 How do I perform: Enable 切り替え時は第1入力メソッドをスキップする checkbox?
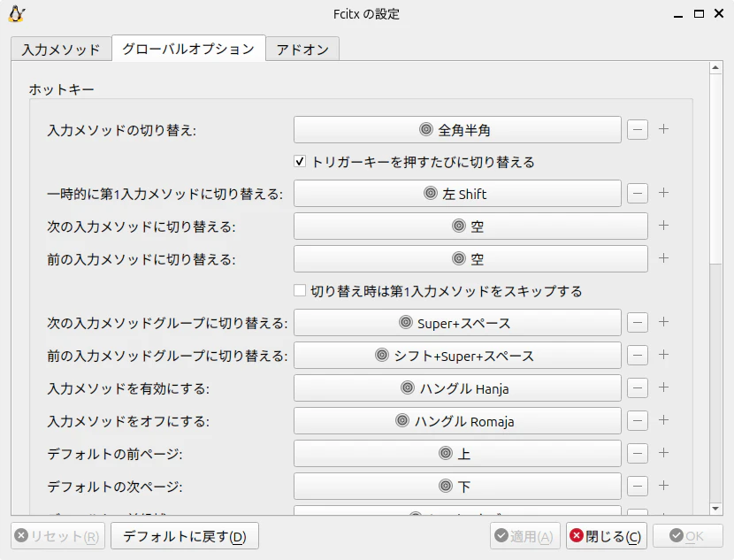point(300,291)
